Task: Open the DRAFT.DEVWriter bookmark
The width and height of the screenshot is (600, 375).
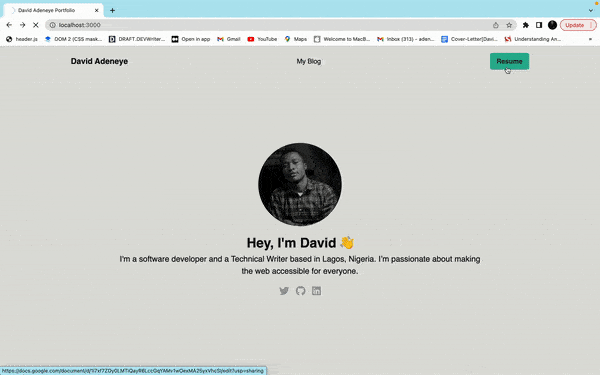Action: pos(137,39)
